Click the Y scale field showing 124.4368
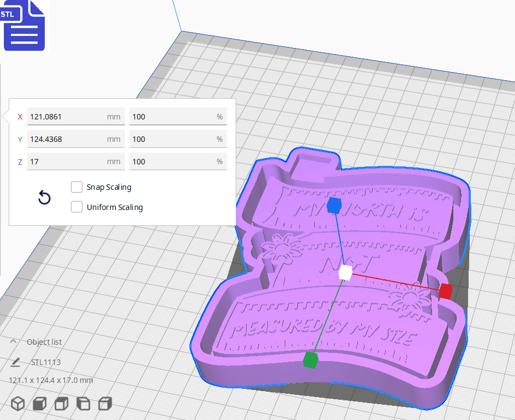The height and width of the screenshot is (420, 515). point(75,139)
